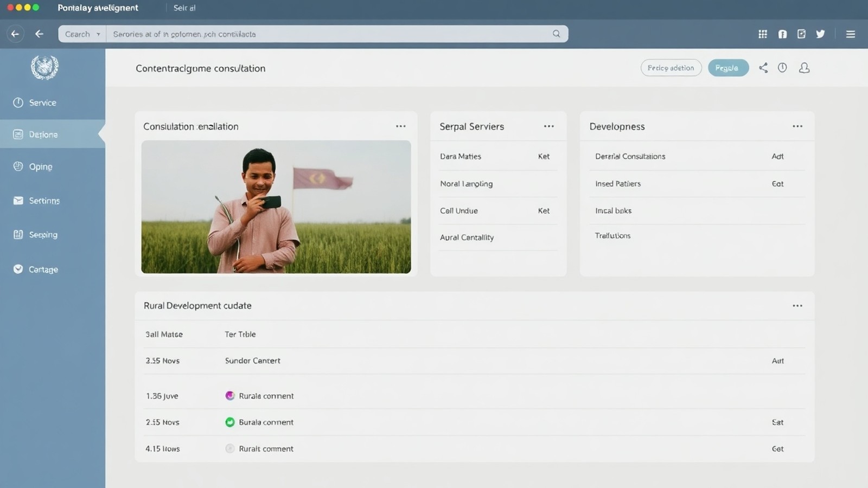Image resolution: width=868 pixels, height=488 pixels.
Task: Open the Cearch dropdown selector
Action: (82, 34)
